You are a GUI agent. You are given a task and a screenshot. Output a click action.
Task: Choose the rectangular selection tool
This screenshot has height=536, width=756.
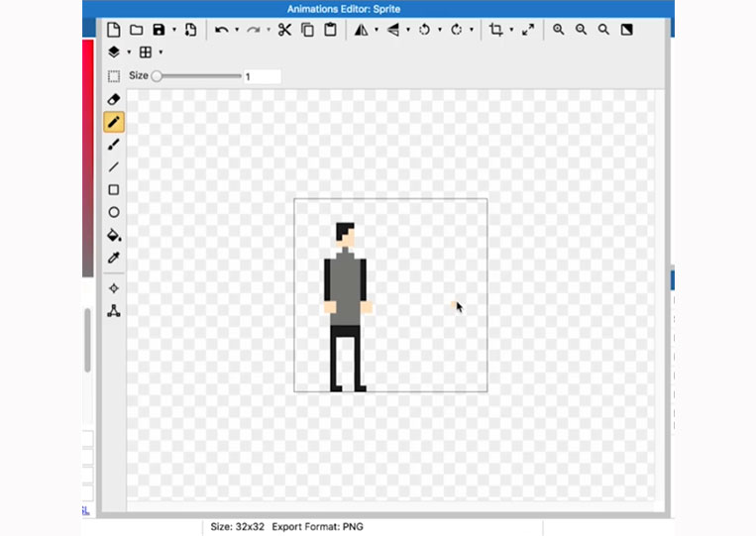click(x=114, y=76)
